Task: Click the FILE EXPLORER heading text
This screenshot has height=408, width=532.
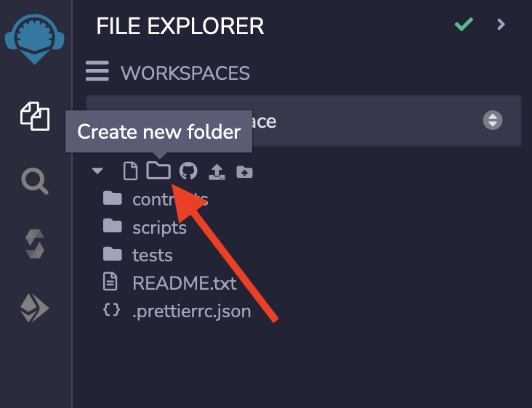Action: click(180, 26)
